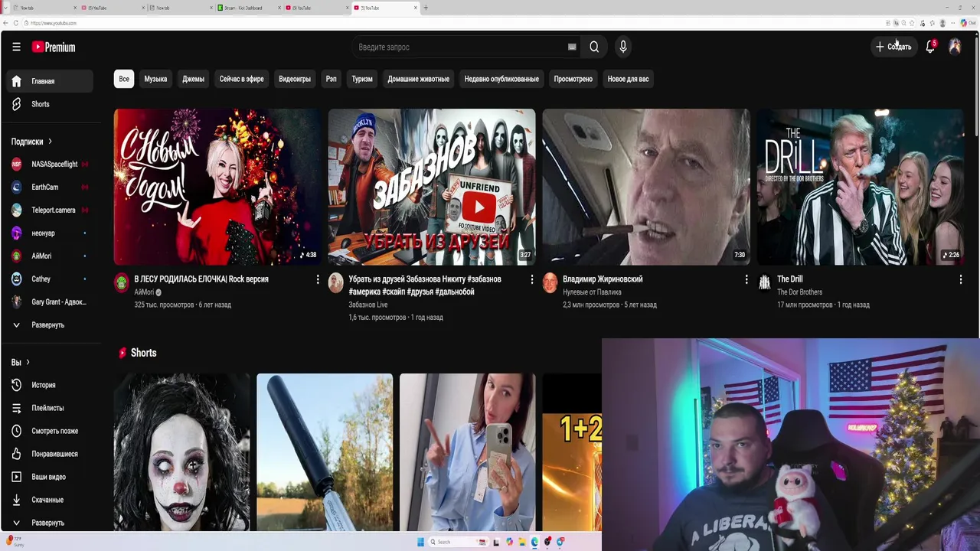980x551 pixels.
Task: Play The Drill video thumbnail
Action: click(861, 187)
